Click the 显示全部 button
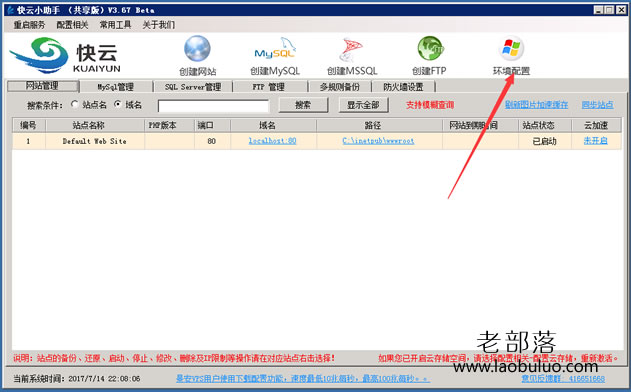The height and width of the screenshot is (392, 631). (363, 105)
